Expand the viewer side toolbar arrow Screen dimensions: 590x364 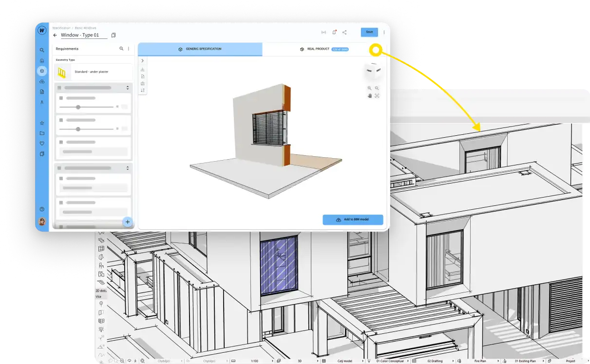point(142,61)
